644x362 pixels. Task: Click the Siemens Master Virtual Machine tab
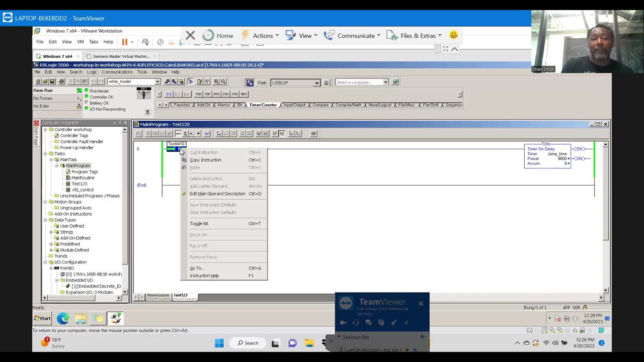(x=121, y=56)
